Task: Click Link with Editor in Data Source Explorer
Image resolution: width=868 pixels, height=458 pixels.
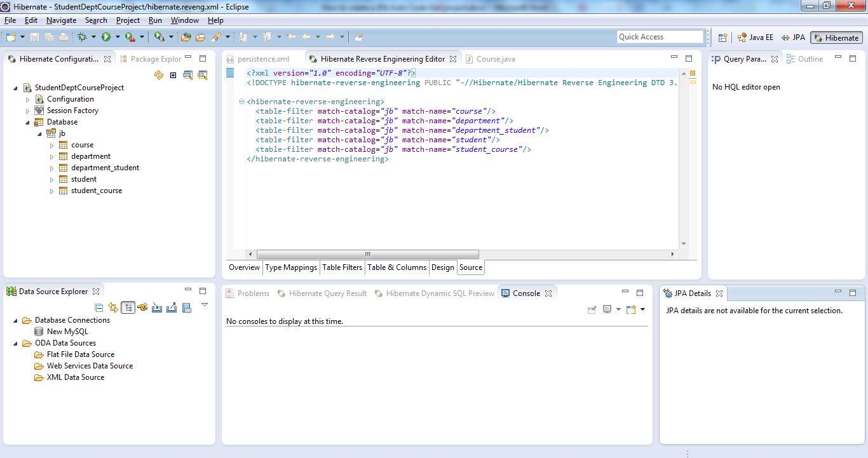Action: pos(113,307)
